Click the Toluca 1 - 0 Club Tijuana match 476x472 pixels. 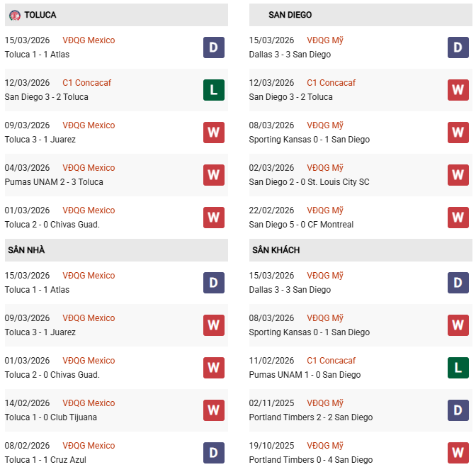[x=50, y=417]
